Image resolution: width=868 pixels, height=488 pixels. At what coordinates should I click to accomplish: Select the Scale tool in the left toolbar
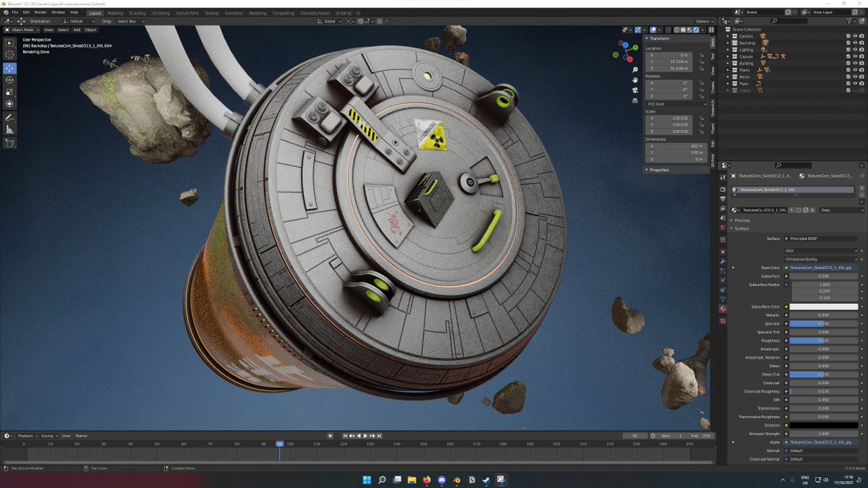(x=9, y=92)
